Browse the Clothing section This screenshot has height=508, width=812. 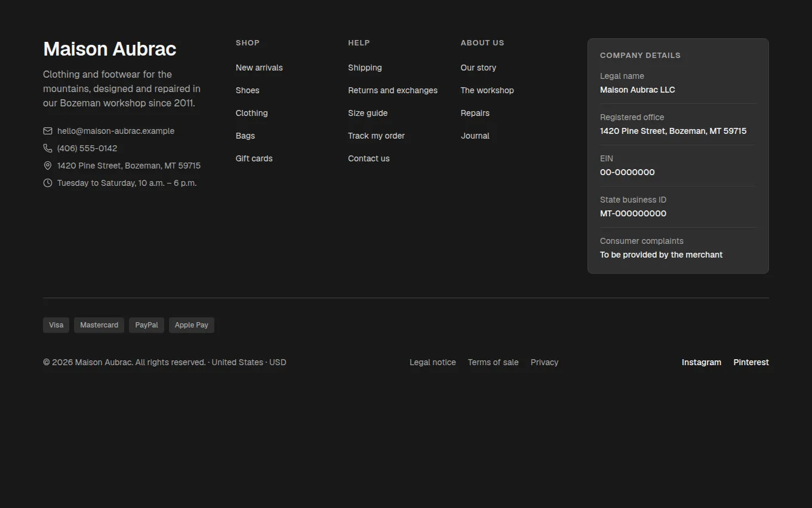click(251, 113)
